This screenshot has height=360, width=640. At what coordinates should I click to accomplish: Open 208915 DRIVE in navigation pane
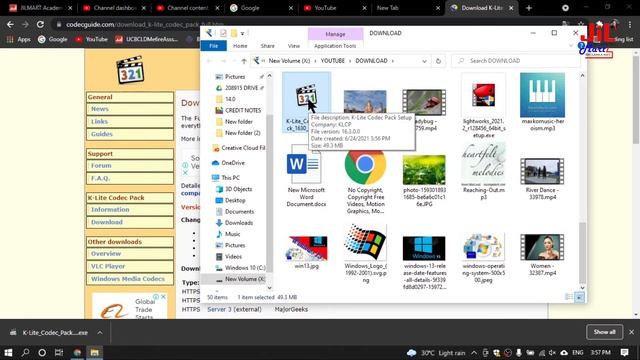tap(241, 88)
